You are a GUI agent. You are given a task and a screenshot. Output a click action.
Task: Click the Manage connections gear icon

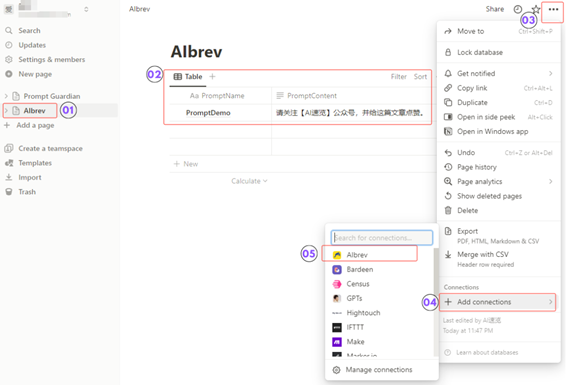336,370
